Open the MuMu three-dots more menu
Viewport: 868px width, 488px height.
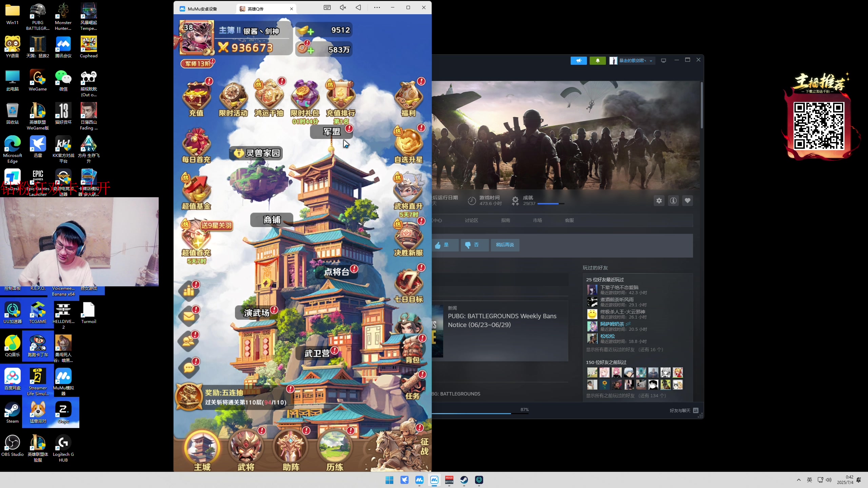(377, 7)
